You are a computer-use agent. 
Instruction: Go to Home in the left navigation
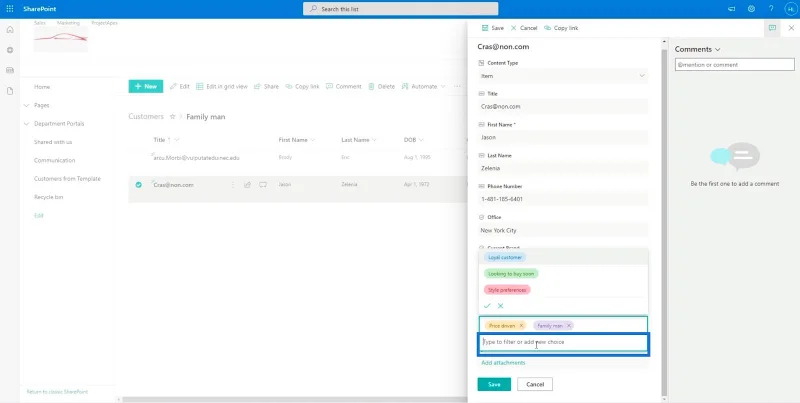pos(42,87)
